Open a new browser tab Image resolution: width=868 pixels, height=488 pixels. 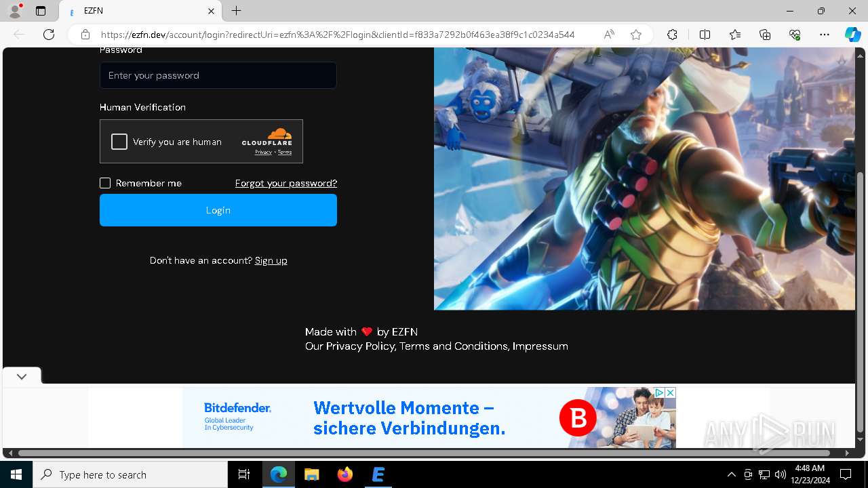click(x=236, y=11)
